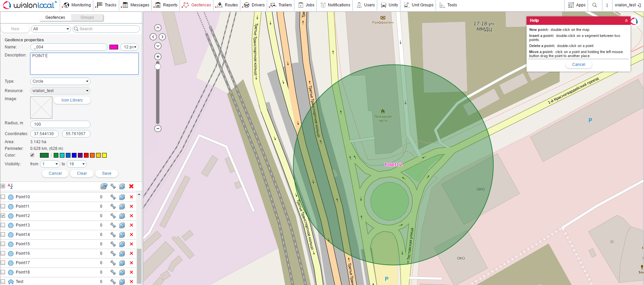Viewport: 644px width, 285px height.
Task: Delete geofence Point13 with red cross
Action: (x=131, y=225)
